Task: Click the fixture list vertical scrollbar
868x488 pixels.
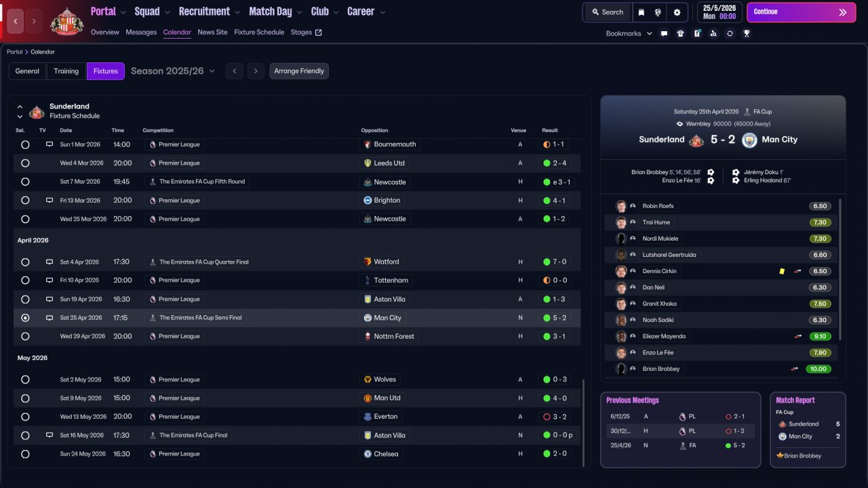Action: click(x=583, y=422)
